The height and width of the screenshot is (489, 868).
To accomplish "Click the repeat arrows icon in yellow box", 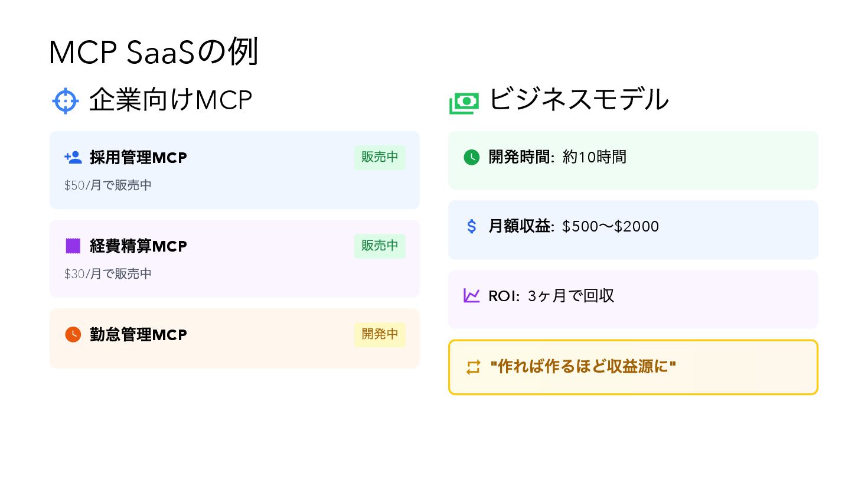I will coord(474,367).
